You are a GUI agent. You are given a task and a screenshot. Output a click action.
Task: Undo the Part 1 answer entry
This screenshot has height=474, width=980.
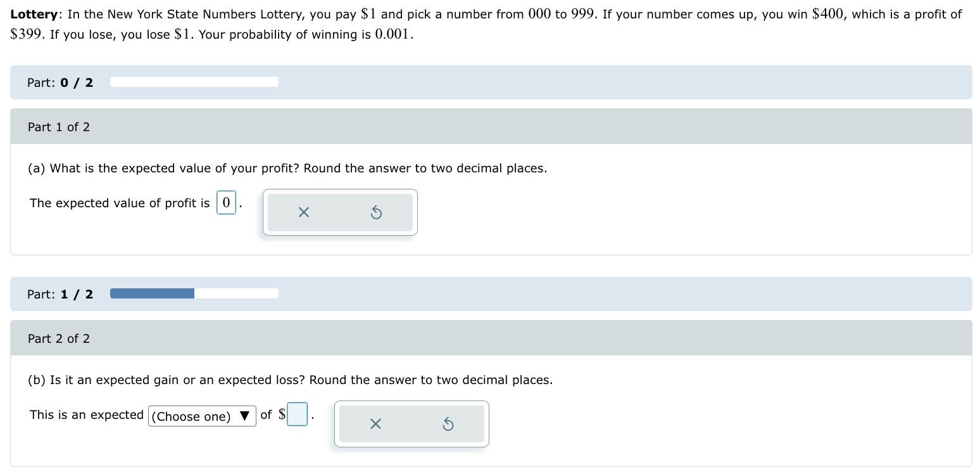click(376, 212)
